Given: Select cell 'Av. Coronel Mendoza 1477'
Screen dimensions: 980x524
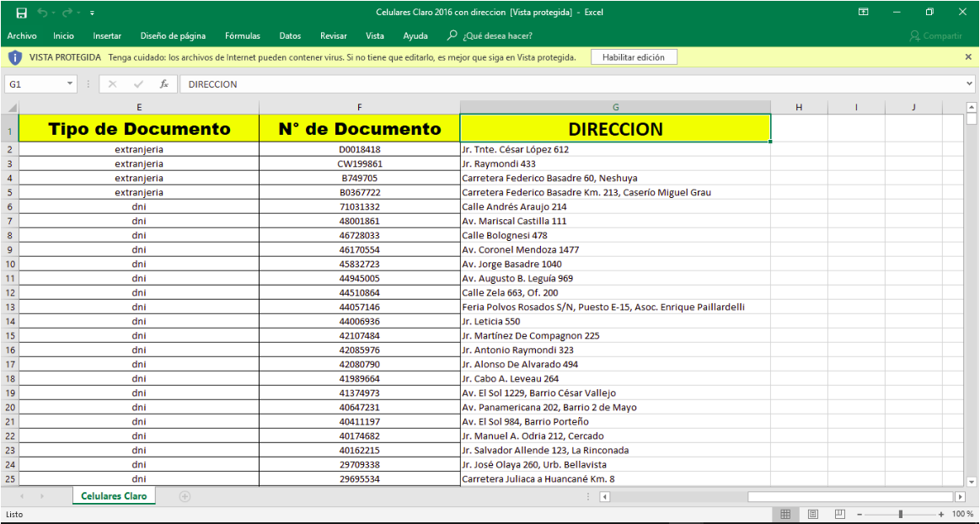Looking at the screenshot, I should pos(615,250).
